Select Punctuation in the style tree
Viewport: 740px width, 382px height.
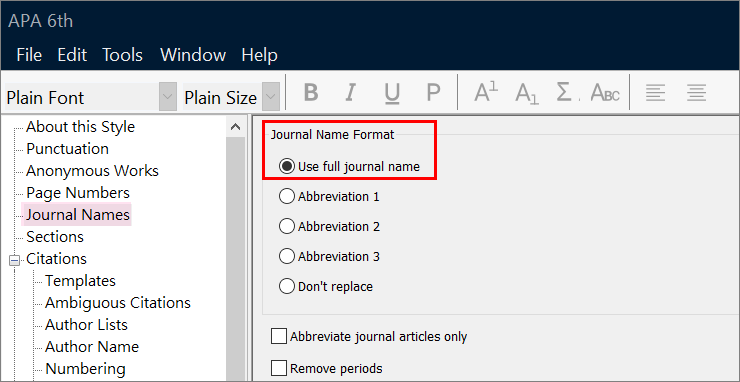pyautogui.click(x=67, y=149)
